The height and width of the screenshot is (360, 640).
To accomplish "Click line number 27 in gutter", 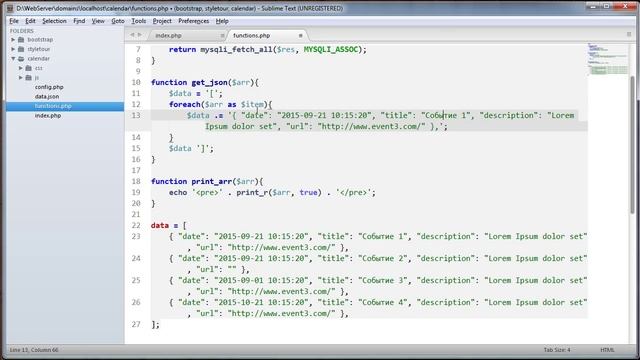I will click(136, 324).
